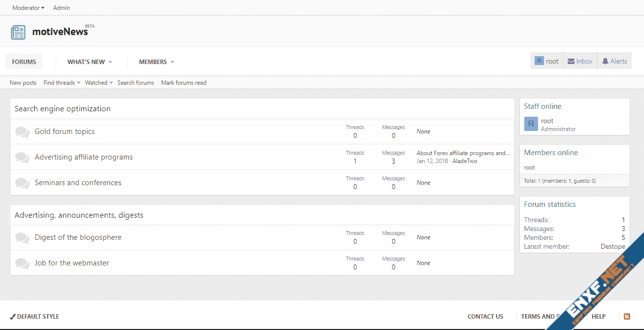Change style via Default Style button
This screenshot has width=644, height=330.
click(x=34, y=316)
